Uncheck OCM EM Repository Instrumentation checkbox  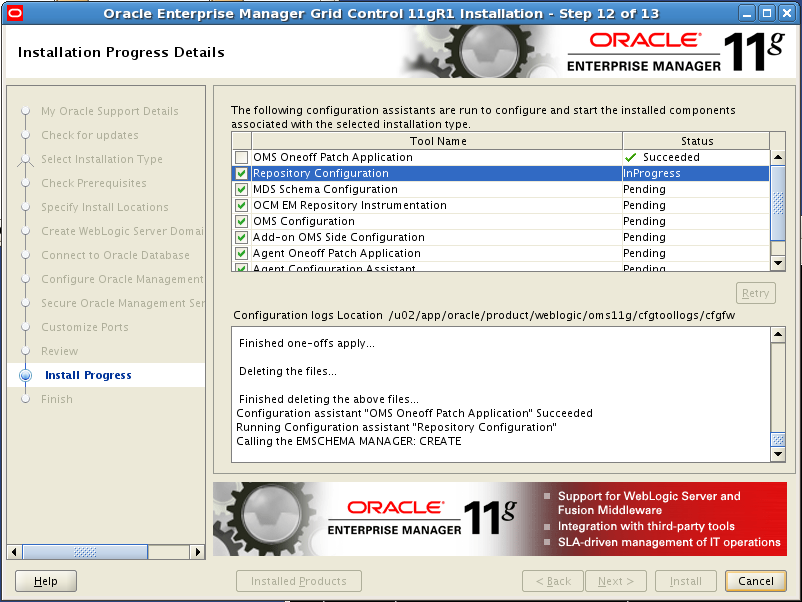(241, 206)
